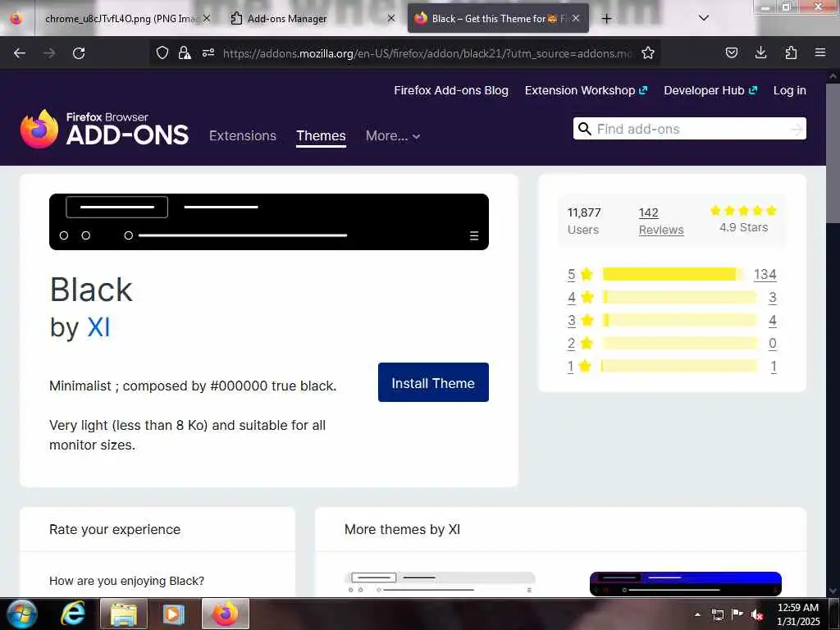
Task: Open the 142 Reviews link
Action: pyautogui.click(x=661, y=221)
